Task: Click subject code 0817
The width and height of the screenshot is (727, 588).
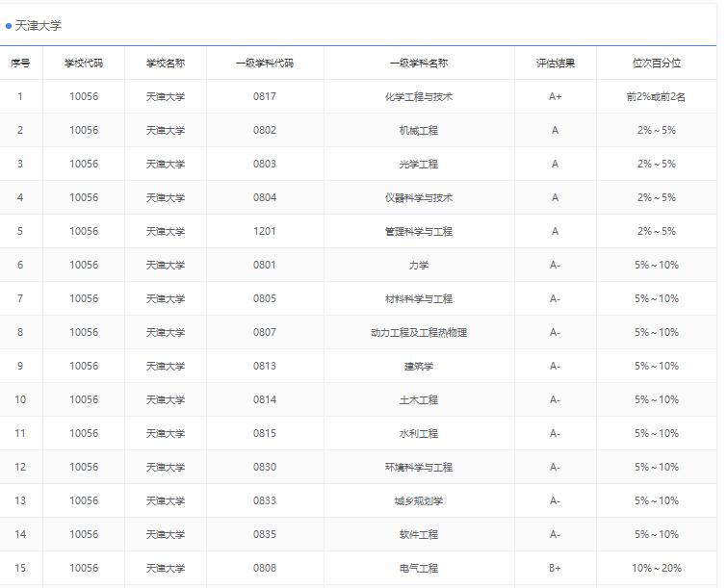Action: pos(265,96)
